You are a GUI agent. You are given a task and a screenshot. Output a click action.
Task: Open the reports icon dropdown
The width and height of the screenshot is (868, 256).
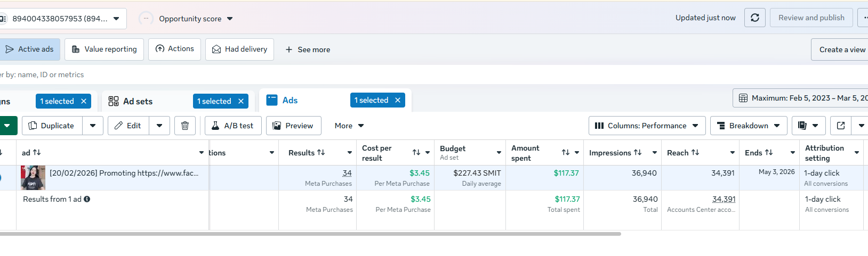click(808, 126)
